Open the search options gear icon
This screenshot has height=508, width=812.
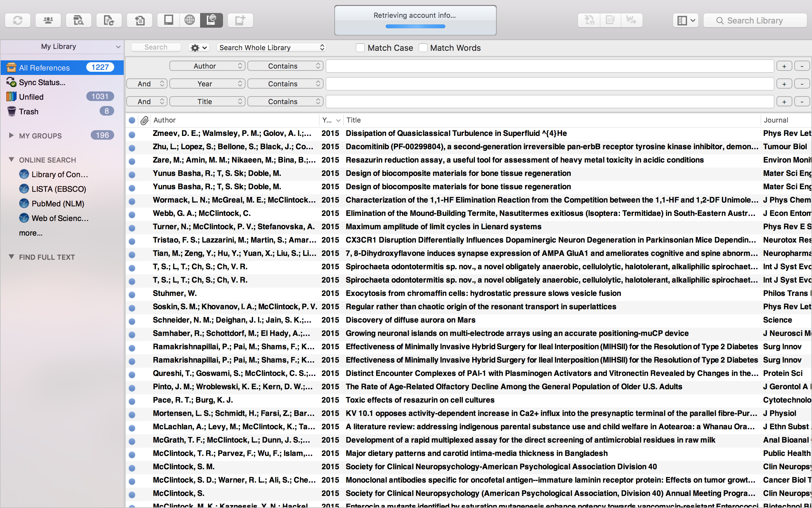199,48
